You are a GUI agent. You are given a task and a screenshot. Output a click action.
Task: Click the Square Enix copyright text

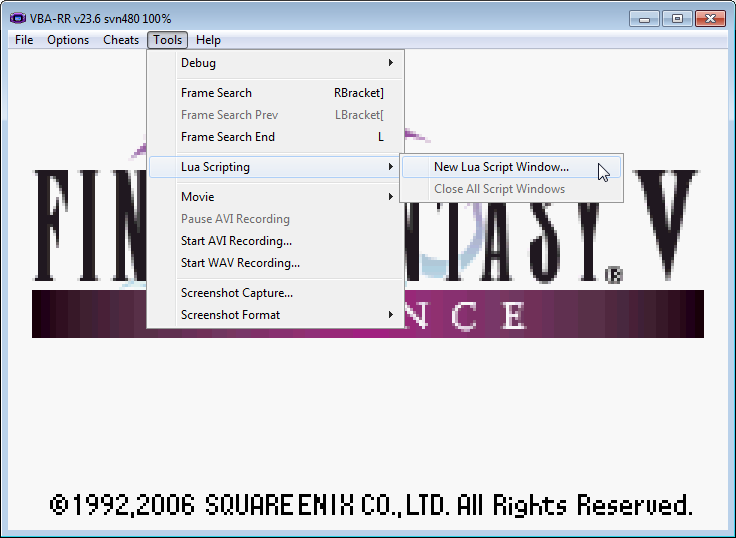pyautogui.click(x=371, y=505)
